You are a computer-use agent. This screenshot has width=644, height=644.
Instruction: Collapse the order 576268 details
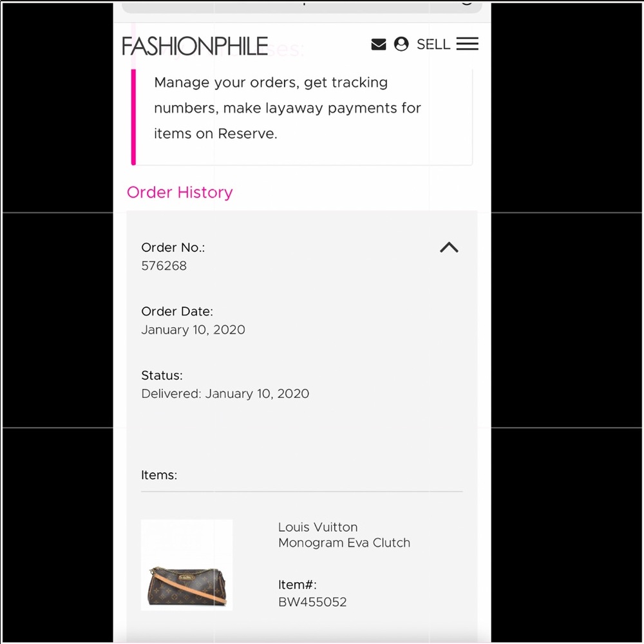449,247
